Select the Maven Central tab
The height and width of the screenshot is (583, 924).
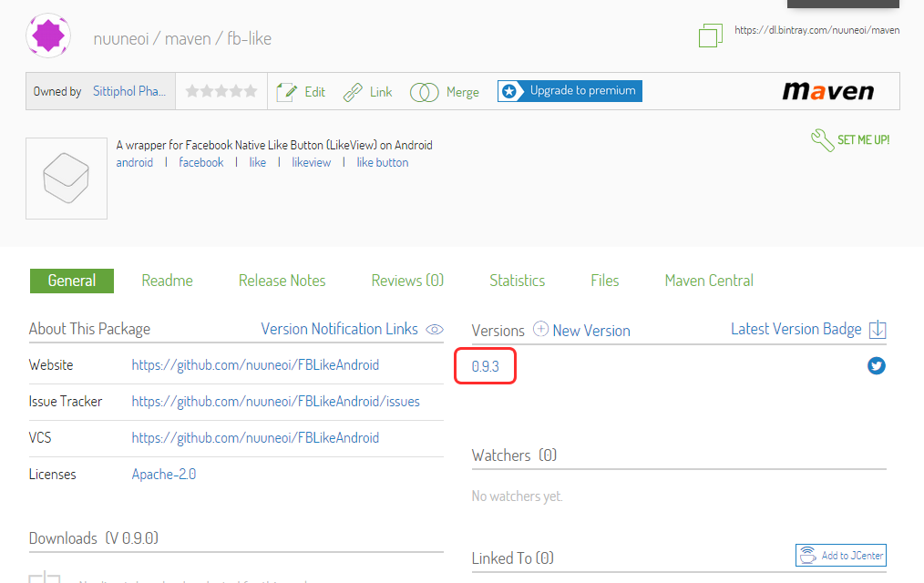pos(709,281)
